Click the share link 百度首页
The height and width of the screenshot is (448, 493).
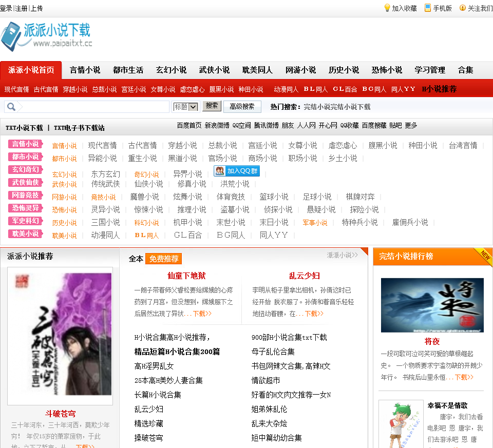(x=189, y=126)
